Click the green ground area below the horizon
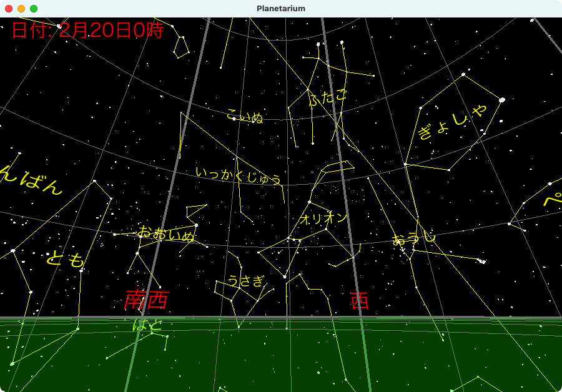562x392 pixels. tap(281, 362)
